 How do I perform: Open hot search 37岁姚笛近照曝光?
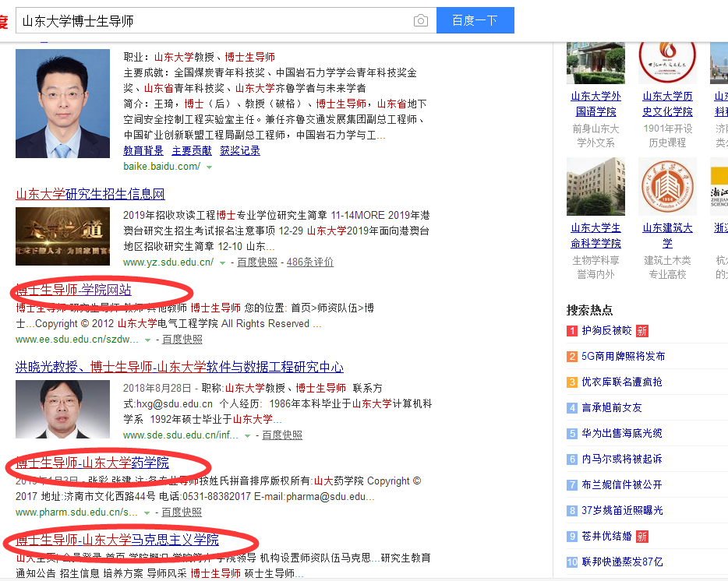tap(622, 510)
